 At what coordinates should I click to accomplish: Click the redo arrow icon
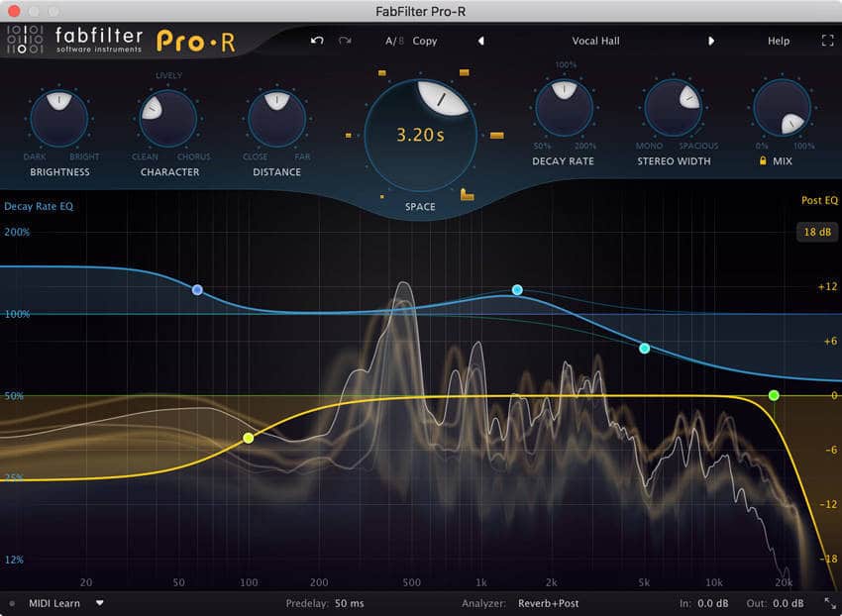345,41
